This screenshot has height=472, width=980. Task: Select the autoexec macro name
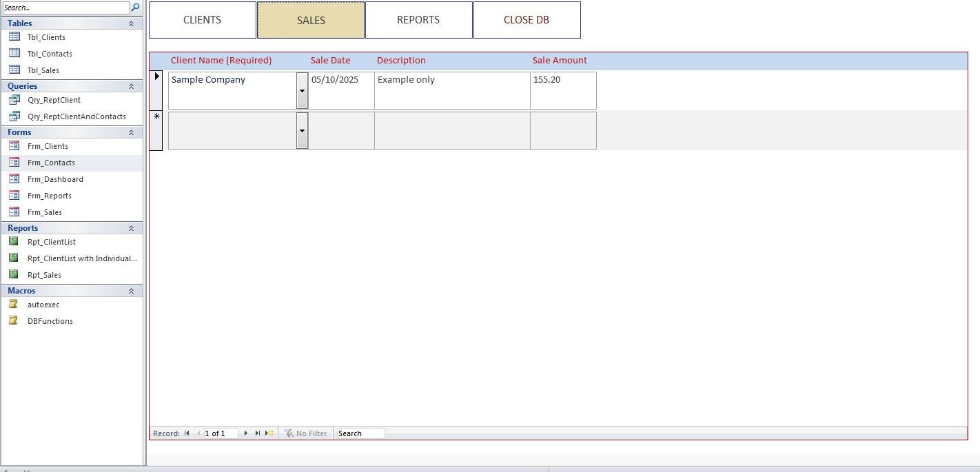click(x=43, y=305)
